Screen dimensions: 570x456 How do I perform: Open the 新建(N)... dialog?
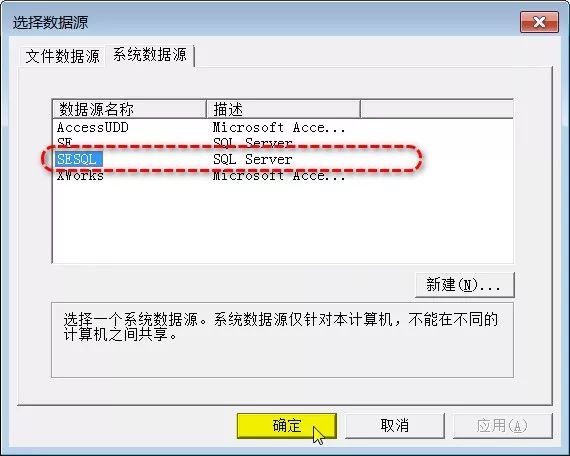coord(465,285)
